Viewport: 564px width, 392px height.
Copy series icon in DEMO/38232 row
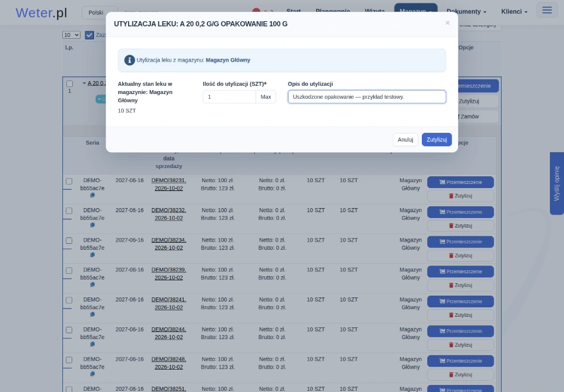(92, 225)
